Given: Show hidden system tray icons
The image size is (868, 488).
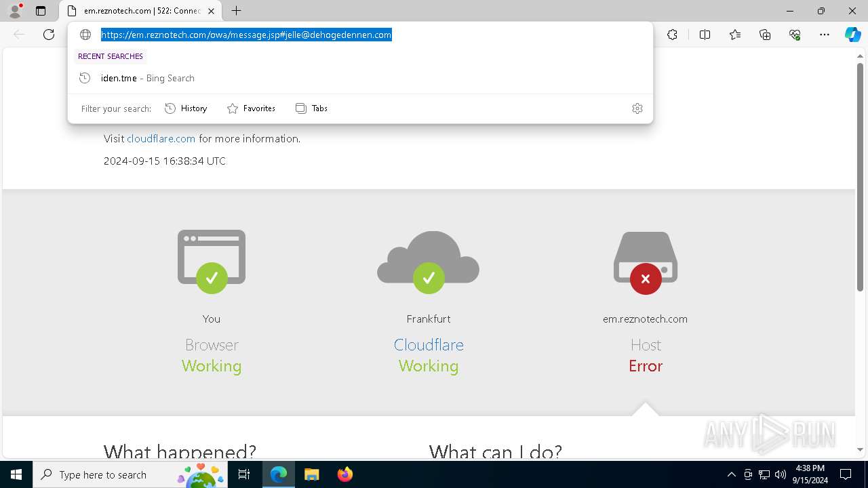Looking at the screenshot, I should pyautogui.click(x=731, y=474).
